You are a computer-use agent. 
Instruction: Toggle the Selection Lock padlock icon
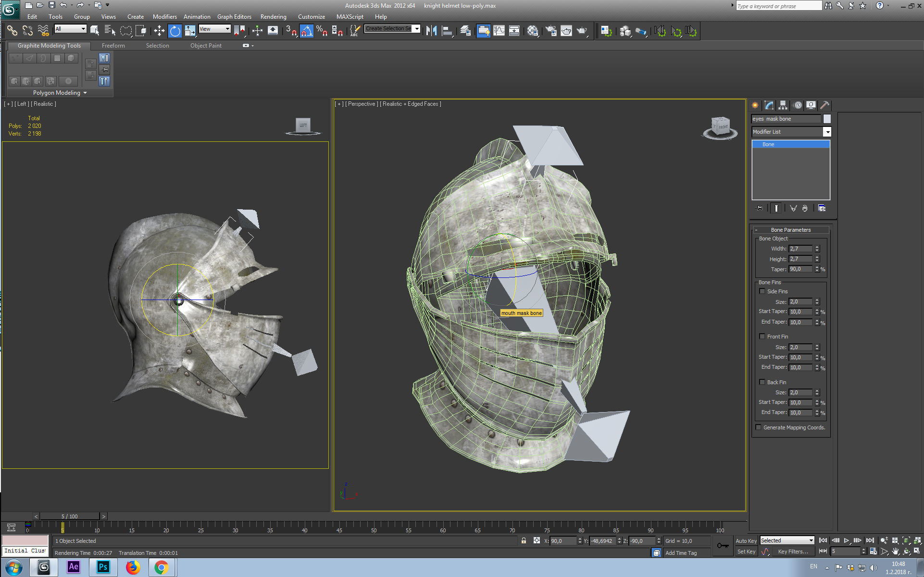[x=524, y=541]
